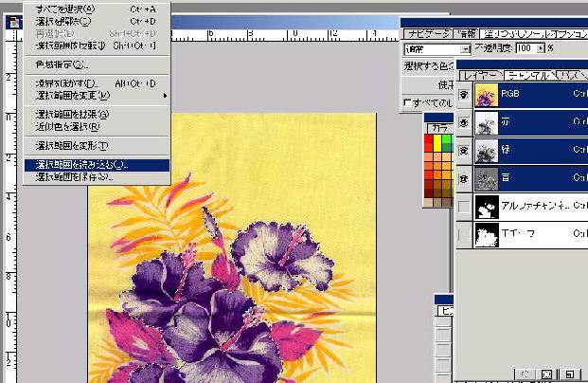The height and width of the screenshot is (383, 588).
Task: Expand 選択範囲を変更 submenu arrow
Action: 165,96
